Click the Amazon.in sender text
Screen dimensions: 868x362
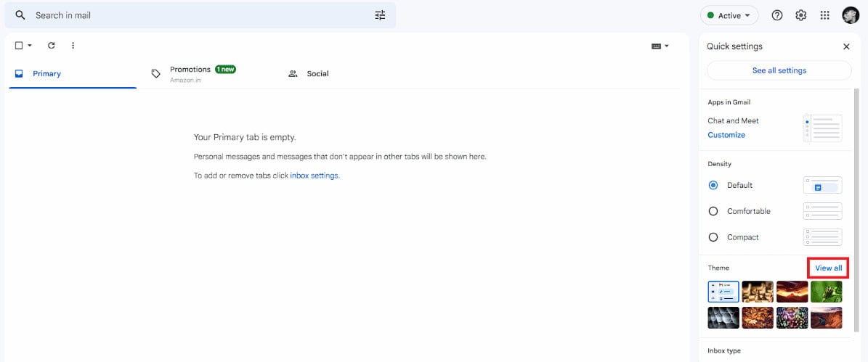tap(185, 81)
